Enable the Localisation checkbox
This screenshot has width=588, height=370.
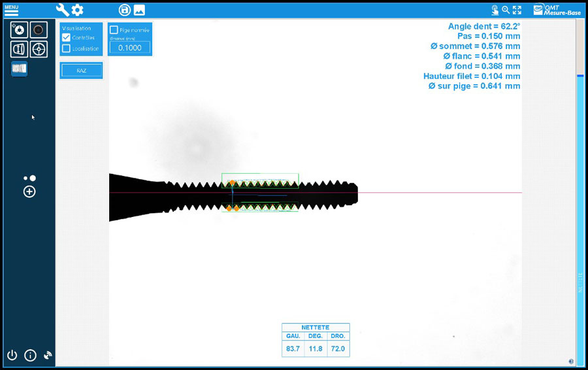click(66, 48)
